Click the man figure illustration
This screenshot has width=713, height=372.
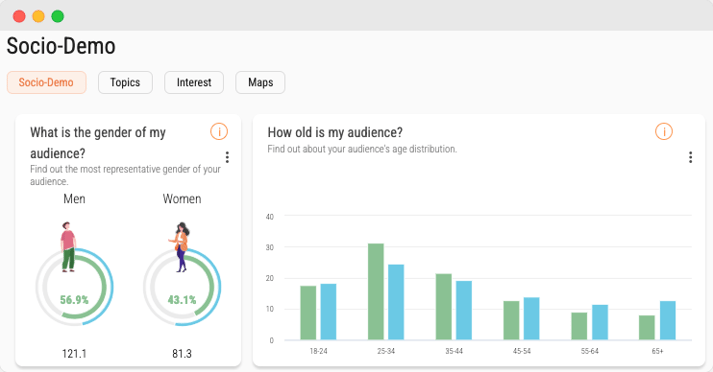(68, 247)
